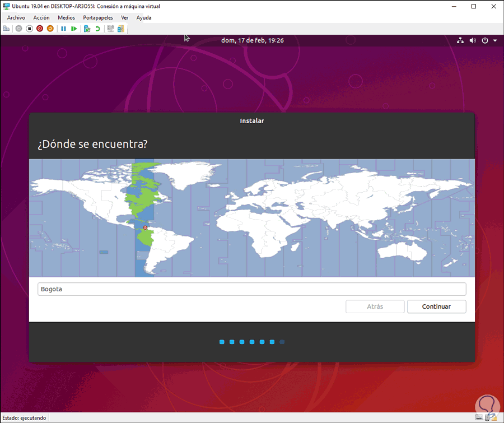The height and width of the screenshot is (423, 504).
Task: Open the Ubuntu network status icon
Action: (460, 40)
